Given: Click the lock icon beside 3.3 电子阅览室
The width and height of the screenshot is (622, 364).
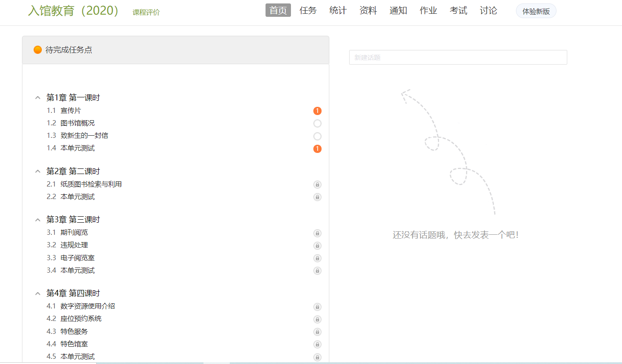Looking at the screenshot, I should click(x=317, y=258).
